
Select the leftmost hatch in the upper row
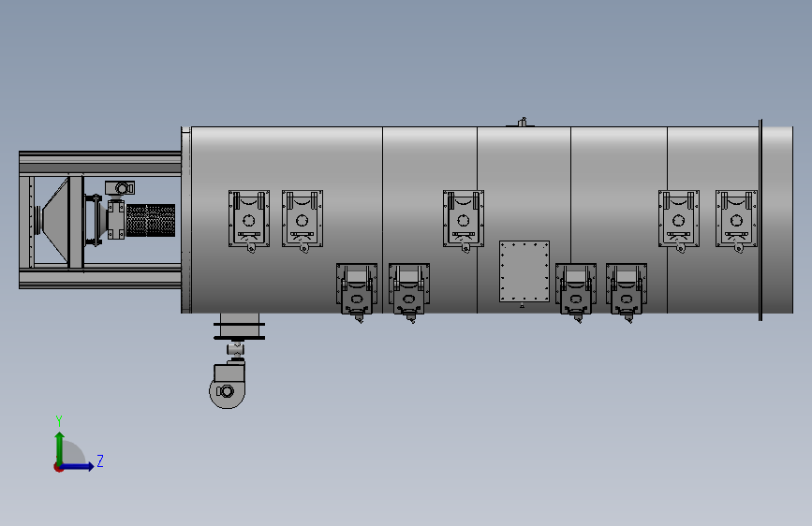[249, 220]
